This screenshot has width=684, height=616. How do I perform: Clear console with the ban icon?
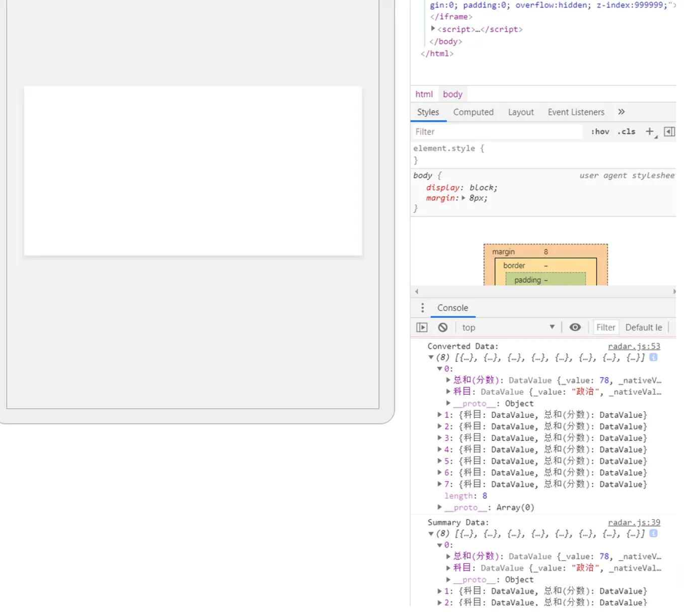443,328
